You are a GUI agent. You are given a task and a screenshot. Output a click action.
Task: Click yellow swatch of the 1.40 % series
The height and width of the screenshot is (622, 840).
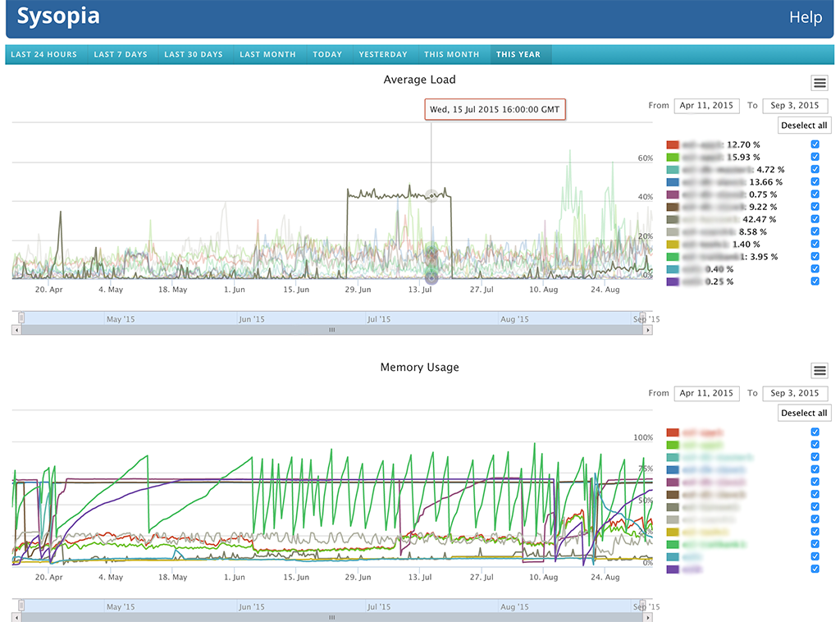click(x=673, y=245)
